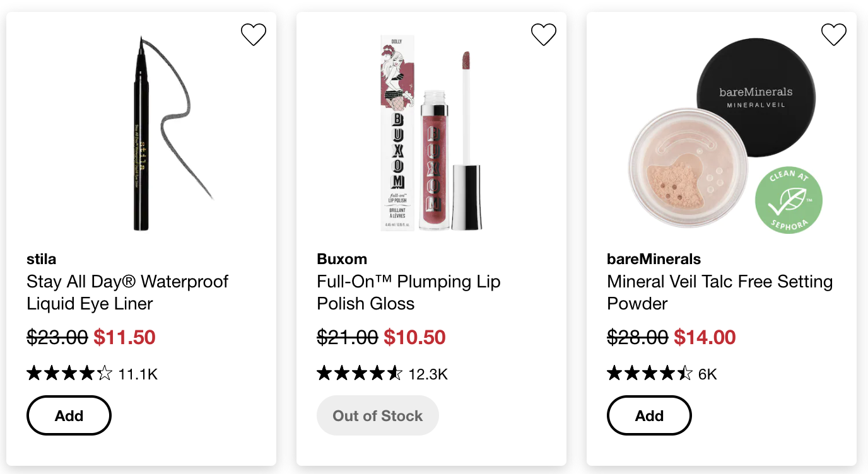Click the bareMinerals brand name
868x474 pixels.
[x=654, y=259]
